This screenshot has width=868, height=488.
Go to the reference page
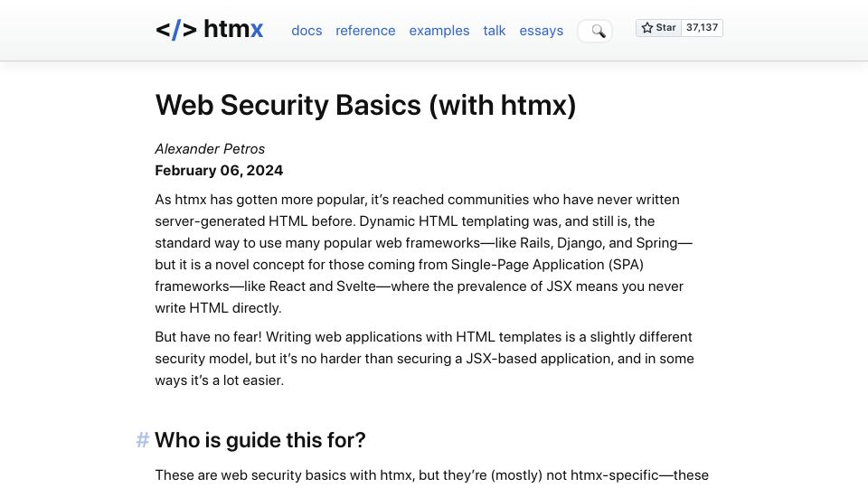coord(365,31)
